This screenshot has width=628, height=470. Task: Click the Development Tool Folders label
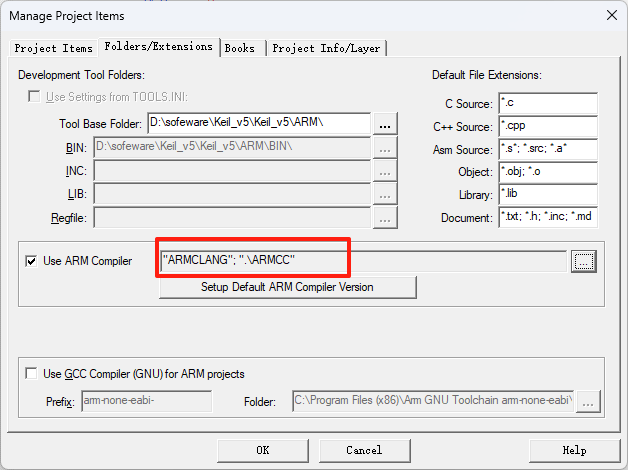(x=81, y=75)
